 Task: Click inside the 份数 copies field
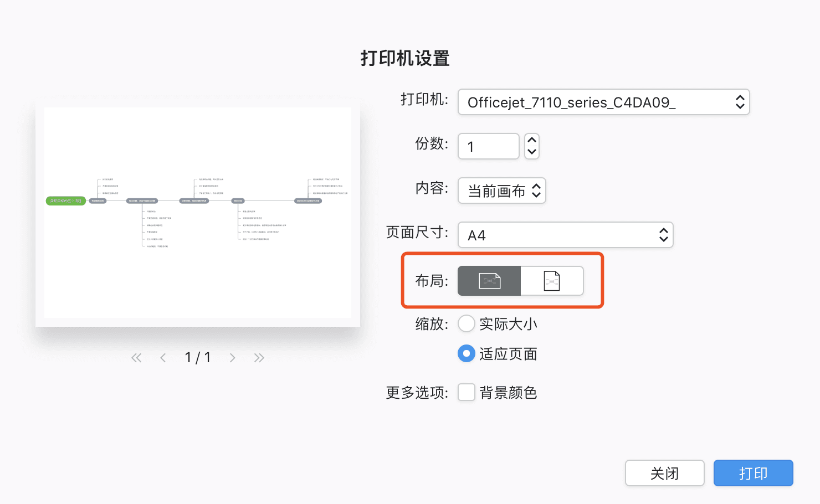click(488, 146)
